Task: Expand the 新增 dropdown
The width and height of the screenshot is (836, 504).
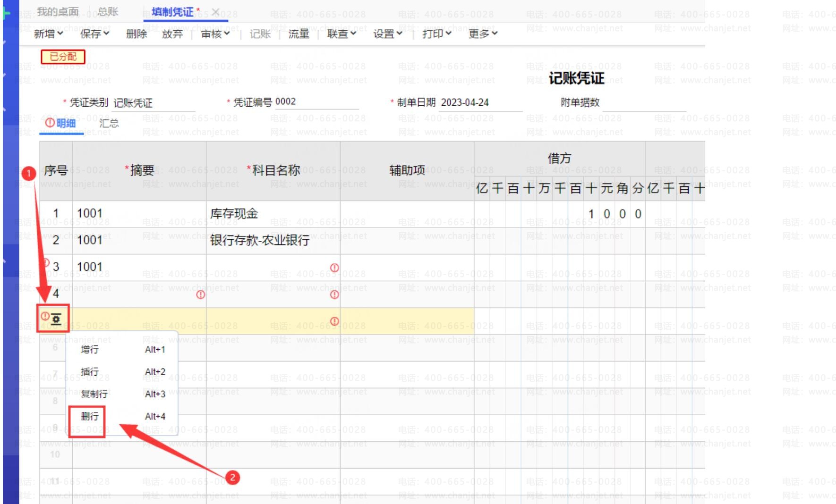Action: [x=49, y=34]
